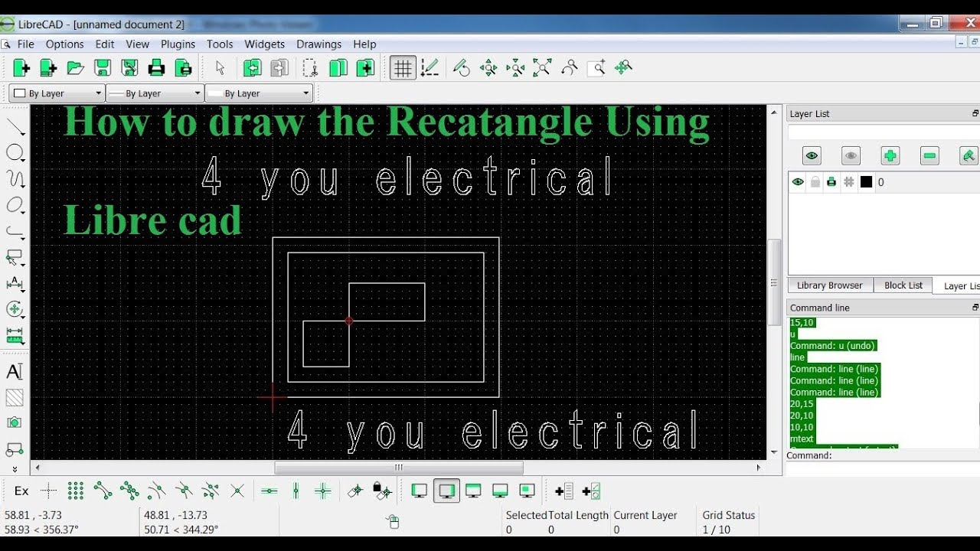Open an existing drawing via the folder icon
Viewport: 980px width, 551px height.
click(75, 68)
